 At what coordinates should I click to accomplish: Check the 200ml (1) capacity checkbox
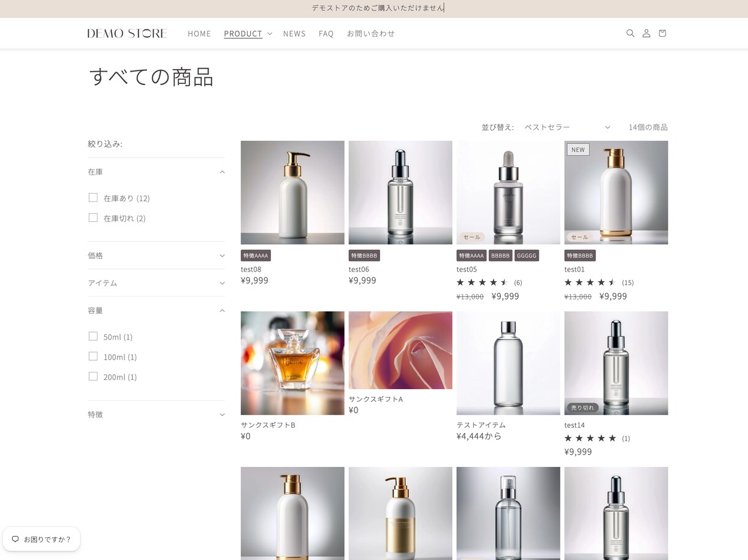(93, 376)
